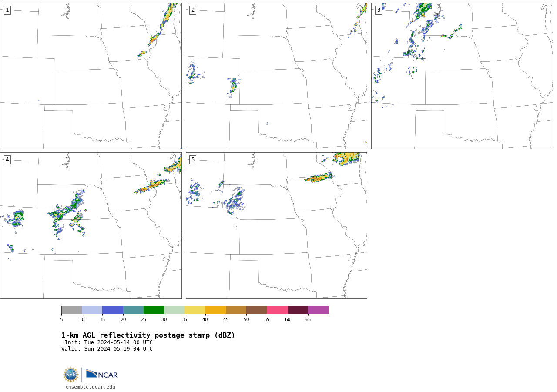Click the purple 65+ dBZ swatch
Screen dimensions: 557x392
coord(318,310)
